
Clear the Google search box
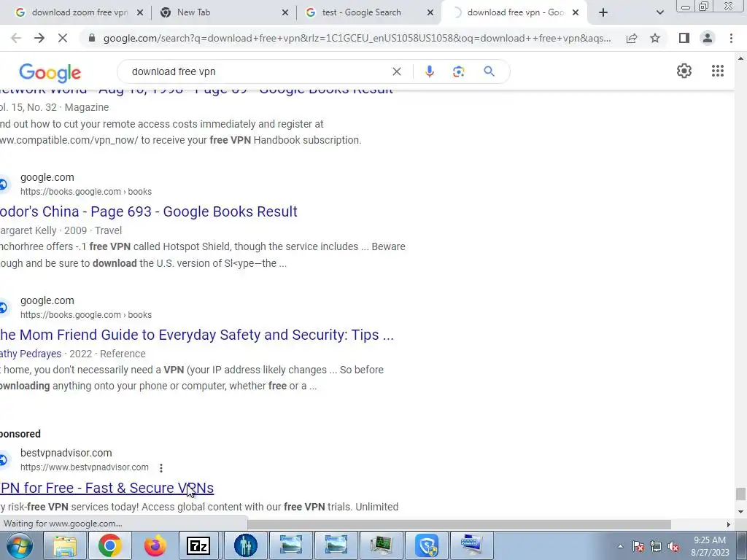[x=396, y=71]
